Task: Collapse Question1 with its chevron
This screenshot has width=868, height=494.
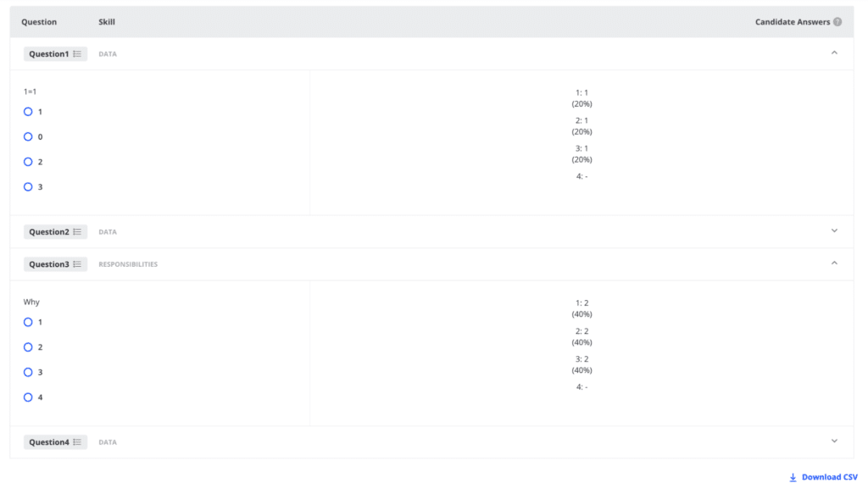Action: [834, 53]
